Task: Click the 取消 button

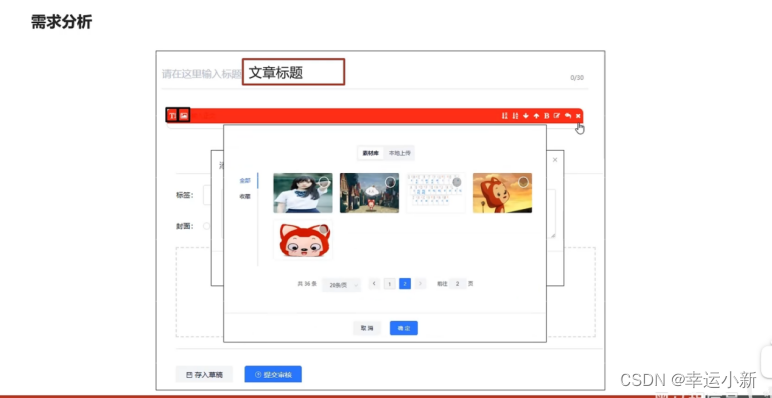Action: pos(367,328)
